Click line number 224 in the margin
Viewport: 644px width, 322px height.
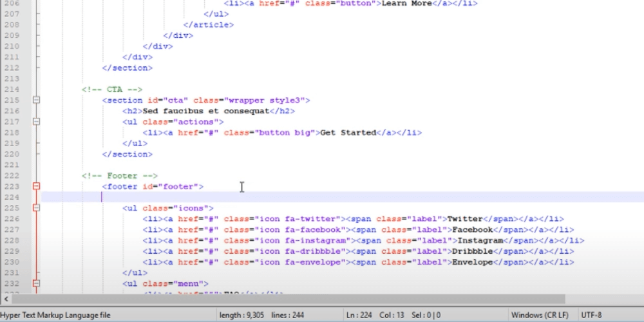(12, 197)
